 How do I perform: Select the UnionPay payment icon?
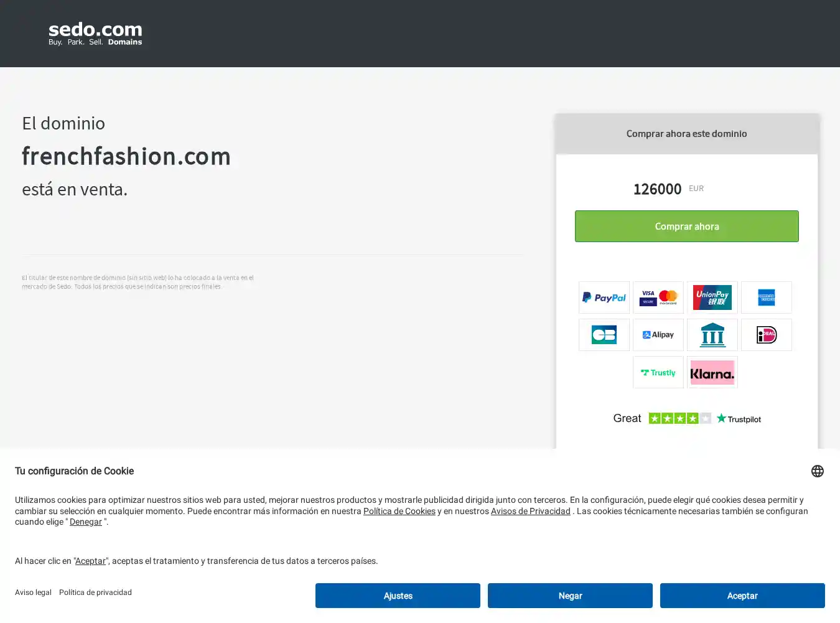(712, 297)
